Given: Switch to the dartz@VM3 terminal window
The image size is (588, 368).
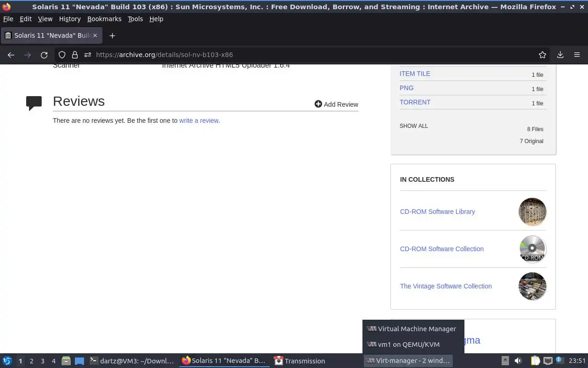Looking at the screenshot, I should tap(132, 361).
